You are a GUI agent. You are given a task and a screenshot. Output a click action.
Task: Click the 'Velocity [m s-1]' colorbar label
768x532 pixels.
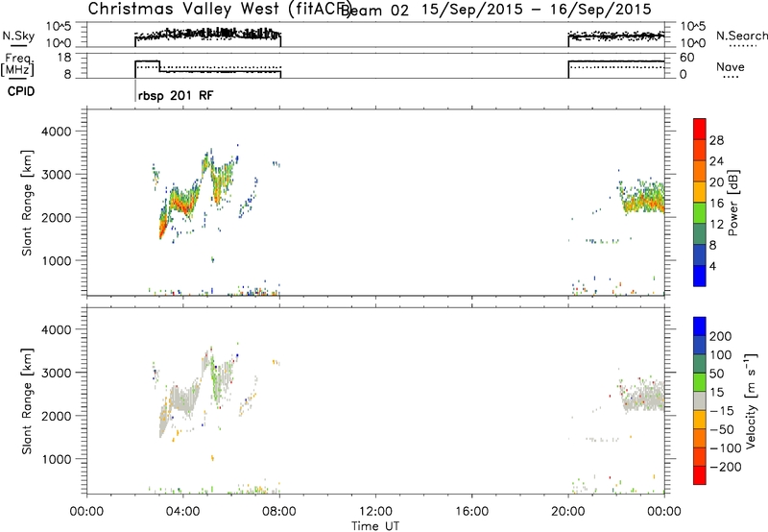pyautogui.click(x=750, y=400)
